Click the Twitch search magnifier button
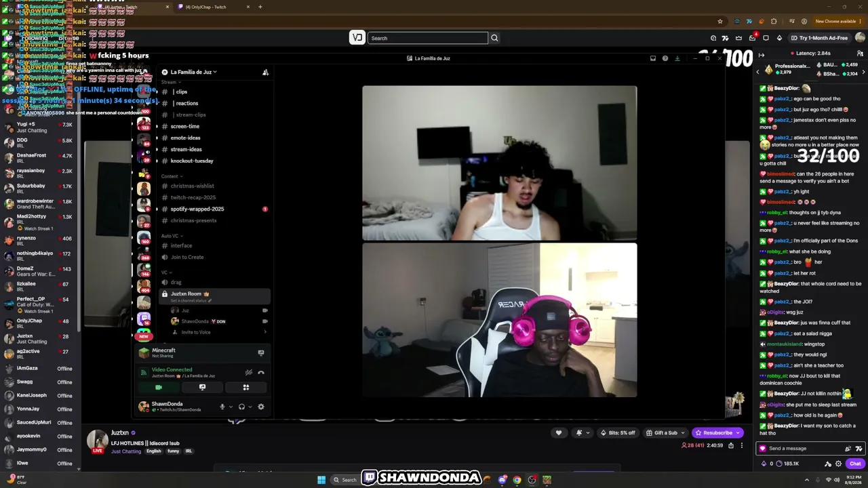This screenshot has width=868, height=488. click(494, 38)
